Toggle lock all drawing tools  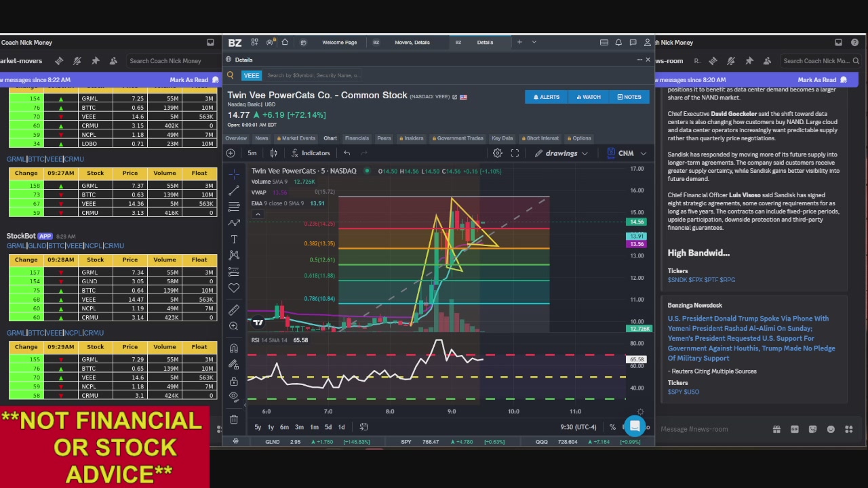point(234,381)
